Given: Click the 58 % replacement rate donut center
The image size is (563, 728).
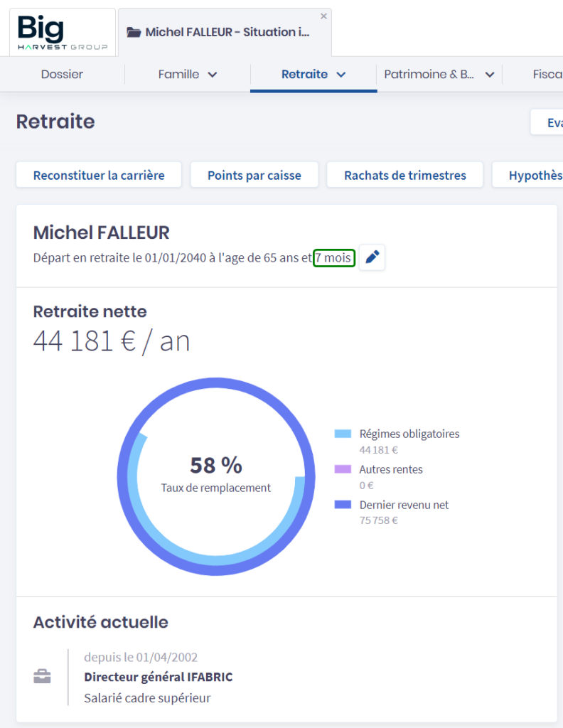Looking at the screenshot, I should (x=215, y=473).
